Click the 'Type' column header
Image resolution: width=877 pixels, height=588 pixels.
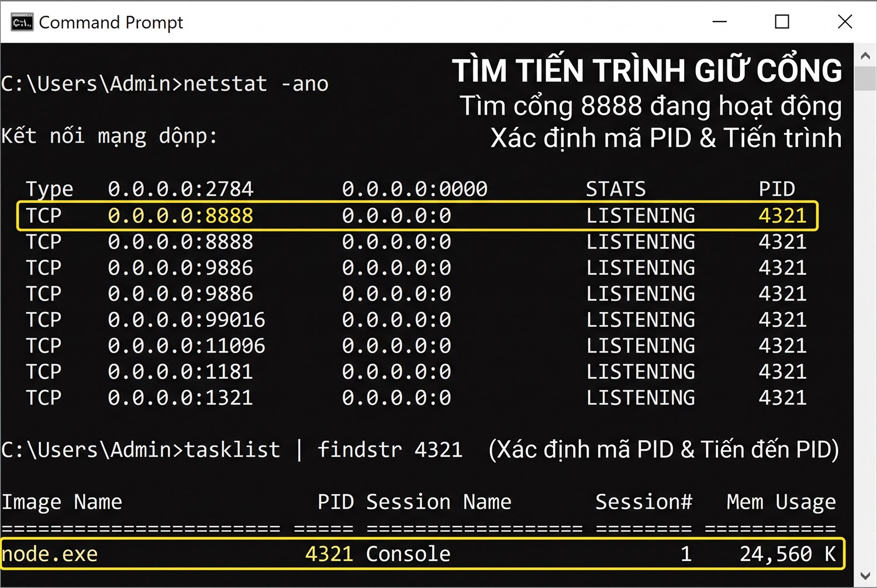(50, 189)
